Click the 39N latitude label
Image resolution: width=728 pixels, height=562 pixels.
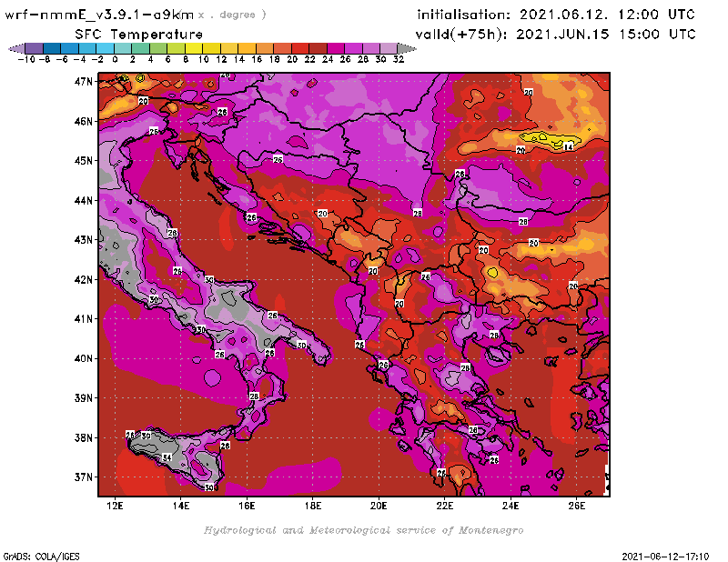(84, 398)
